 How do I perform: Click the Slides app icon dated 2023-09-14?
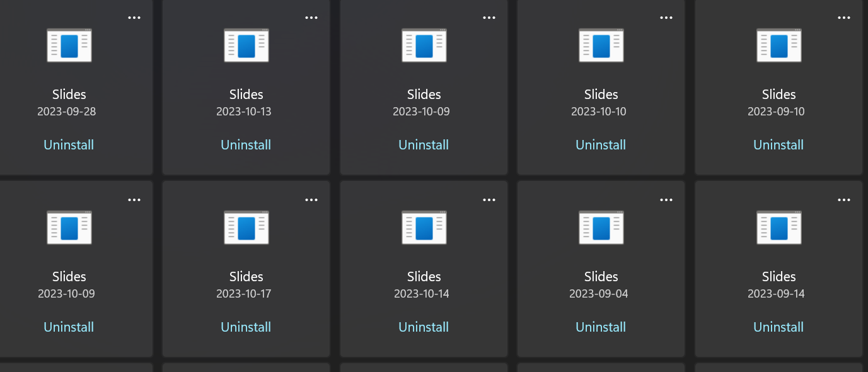pyautogui.click(x=779, y=228)
